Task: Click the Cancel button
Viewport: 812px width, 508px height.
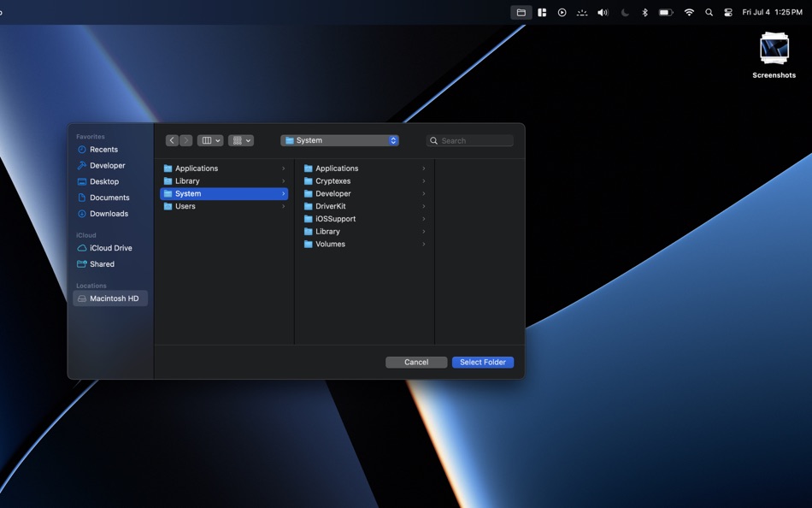Action: (416, 362)
